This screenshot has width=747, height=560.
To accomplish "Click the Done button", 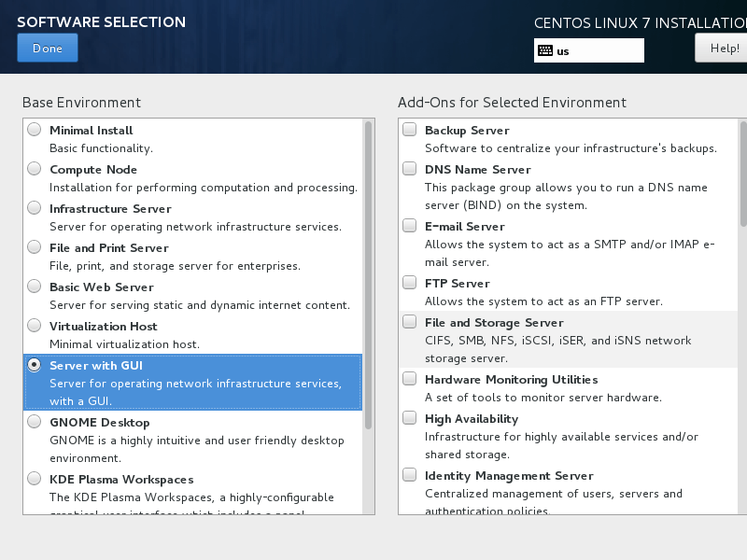I will coord(47,47).
